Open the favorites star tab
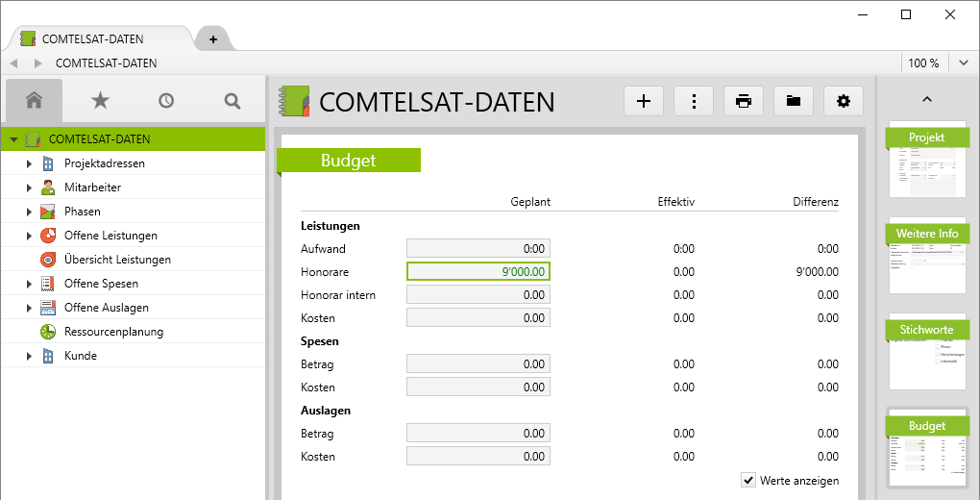The width and height of the screenshot is (980, 500). point(100,100)
